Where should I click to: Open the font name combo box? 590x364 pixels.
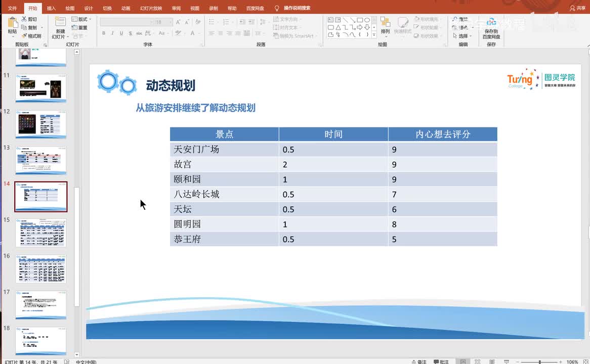[127, 22]
